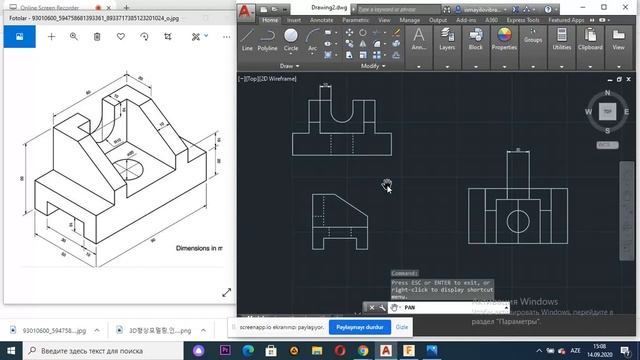Click zoom icon in Photos toolbar
This screenshot has width=640, height=360.
click(74, 37)
